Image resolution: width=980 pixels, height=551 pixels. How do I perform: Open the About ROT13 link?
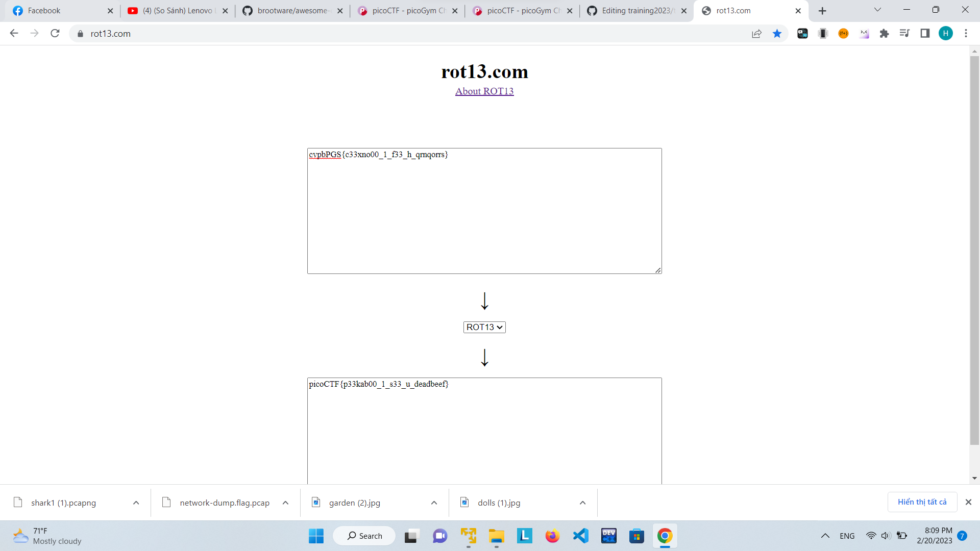coord(484,91)
